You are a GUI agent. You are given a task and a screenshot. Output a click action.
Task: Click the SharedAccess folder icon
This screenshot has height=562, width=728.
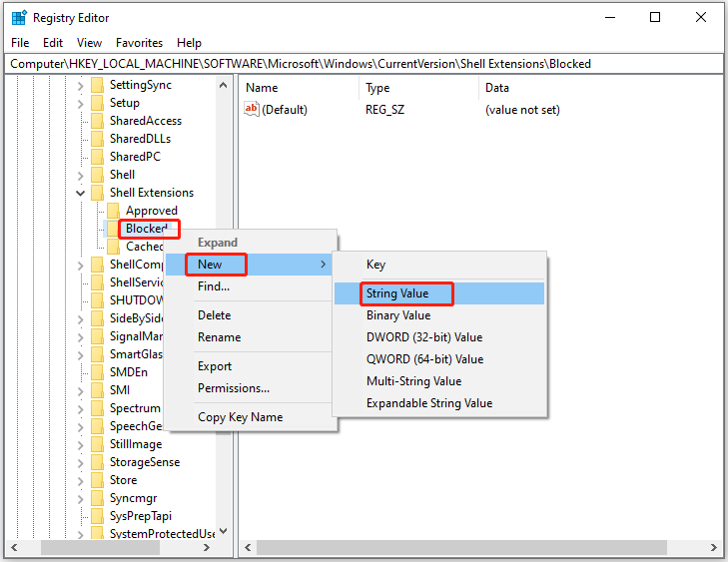point(98,121)
